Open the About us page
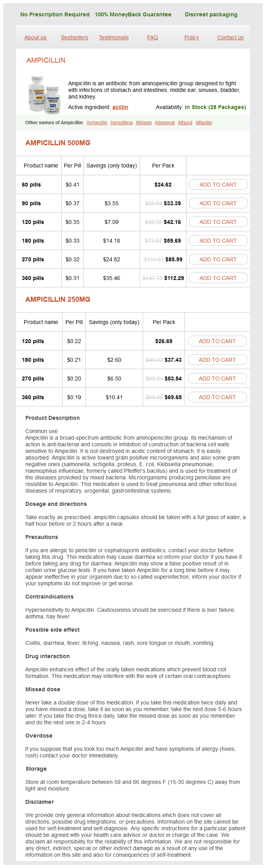The height and width of the screenshot is (868, 266). click(x=35, y=37)
